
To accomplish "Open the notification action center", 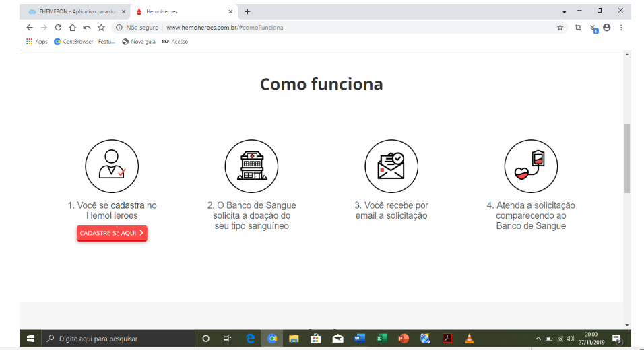I will (617, 339).
